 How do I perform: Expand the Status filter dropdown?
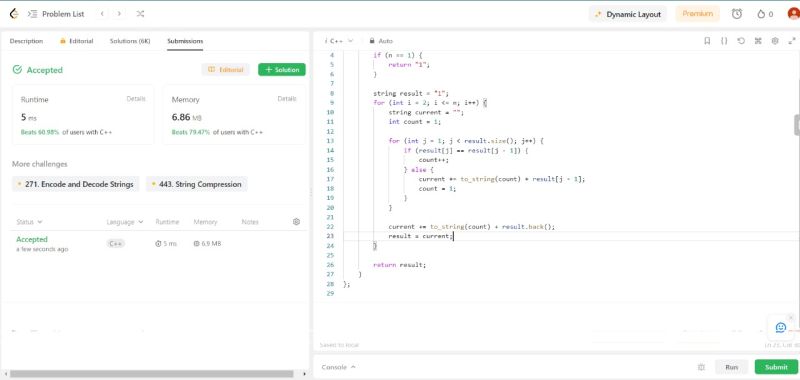[29, 222]
